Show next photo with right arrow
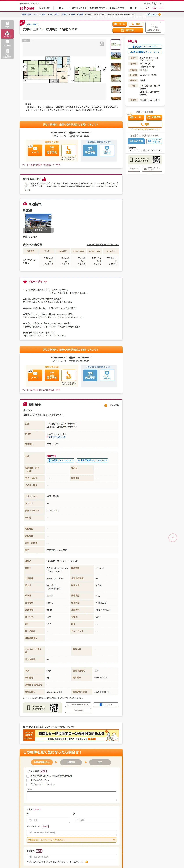This screenshot has width=184, height=868. point(98,67)
